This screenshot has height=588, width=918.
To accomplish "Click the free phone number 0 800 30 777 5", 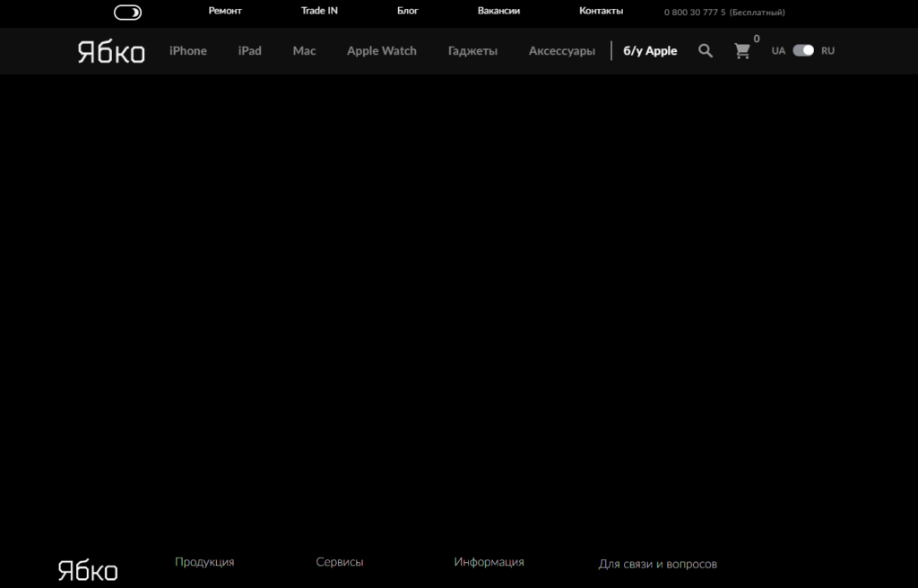I will tap(724, 13).
